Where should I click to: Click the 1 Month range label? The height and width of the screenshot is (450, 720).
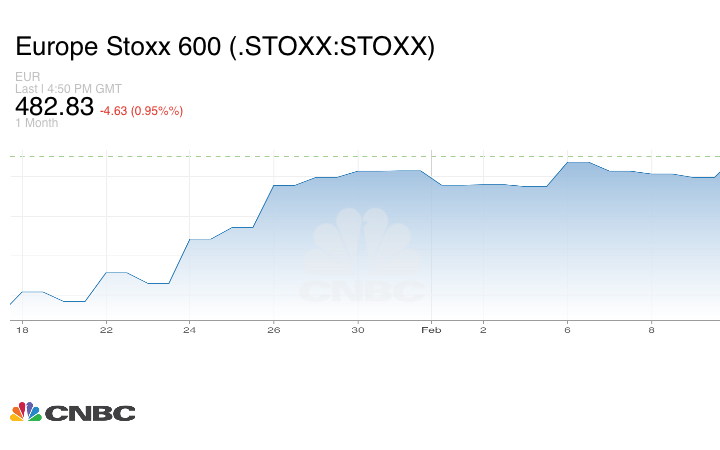point(37,123)
